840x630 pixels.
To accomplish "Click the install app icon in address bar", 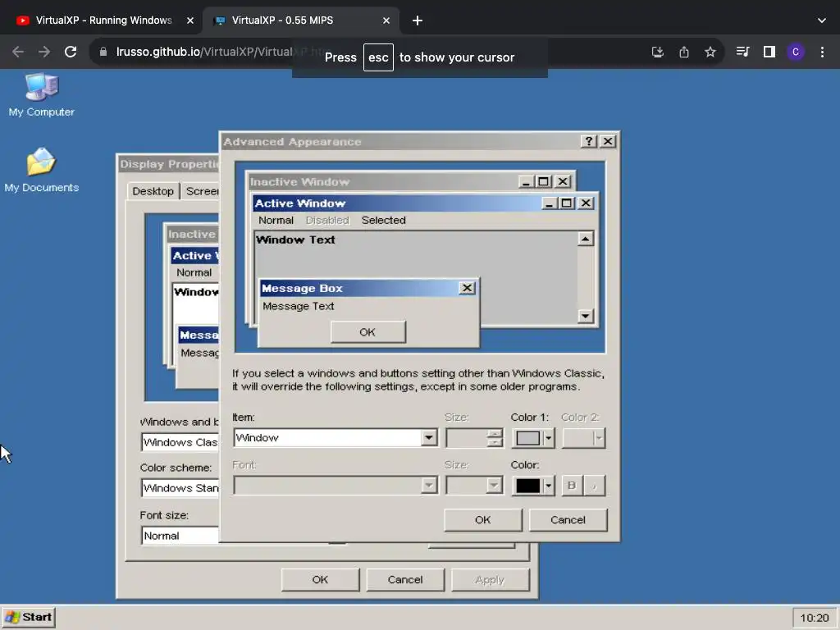I will coord(657,52).
